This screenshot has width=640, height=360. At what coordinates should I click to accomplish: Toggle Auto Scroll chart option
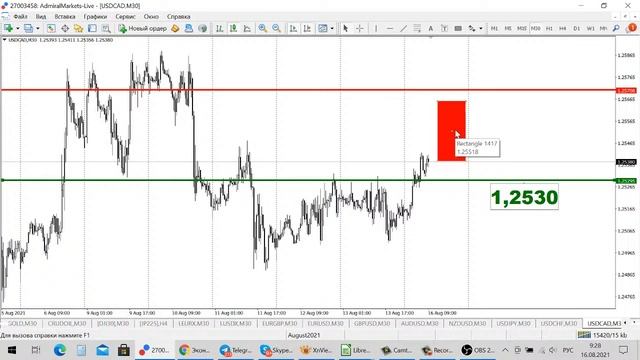pyautogui.click(x=293, y=28)
